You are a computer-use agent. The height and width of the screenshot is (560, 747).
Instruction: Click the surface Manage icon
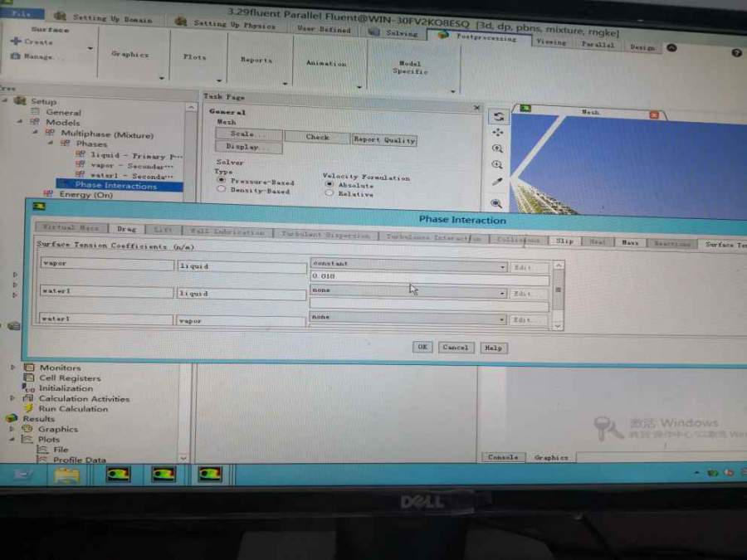click(x=15, y=56)
